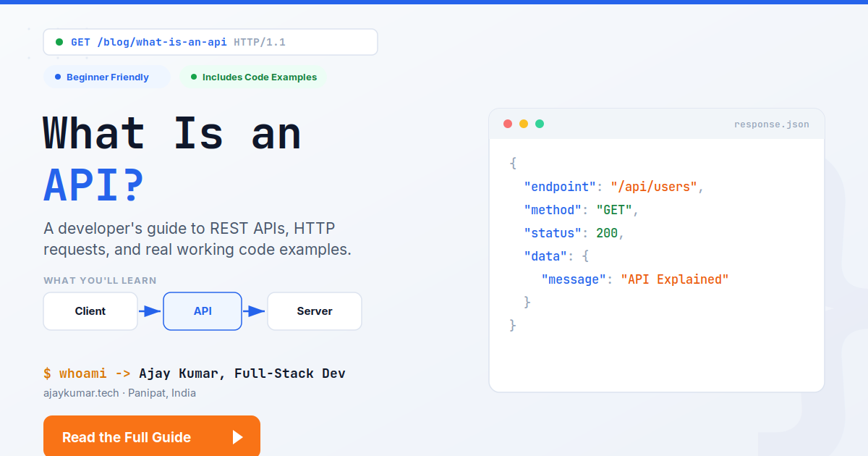Click the blue dot in the Beginner Friendly badge
Viewport: 868px width, 456px height.
tap(58, 77)
